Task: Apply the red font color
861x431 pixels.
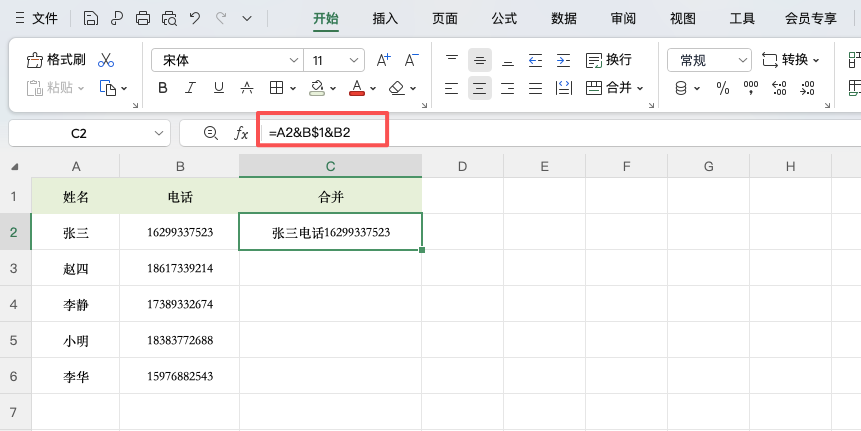Action: pyautogui.click(x=357, y=88)
